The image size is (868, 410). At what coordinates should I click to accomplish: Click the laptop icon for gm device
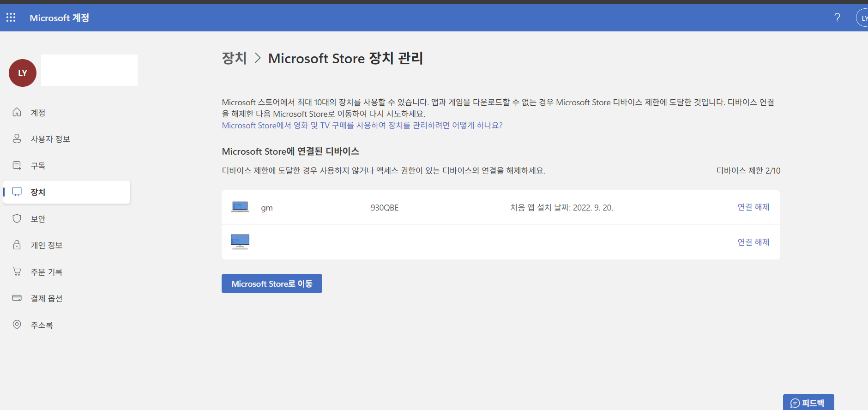pyautogui.click(x=240, y=207)
